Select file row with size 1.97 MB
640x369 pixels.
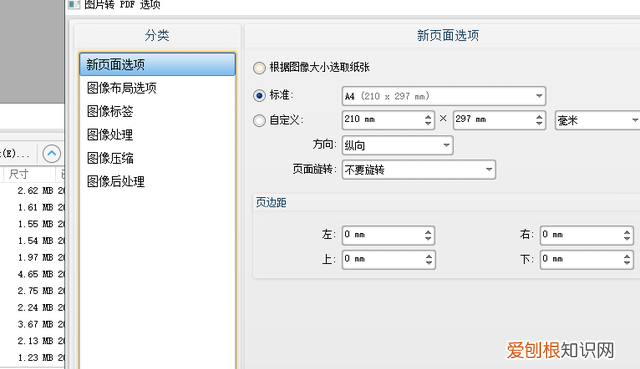tap(32, 258)
